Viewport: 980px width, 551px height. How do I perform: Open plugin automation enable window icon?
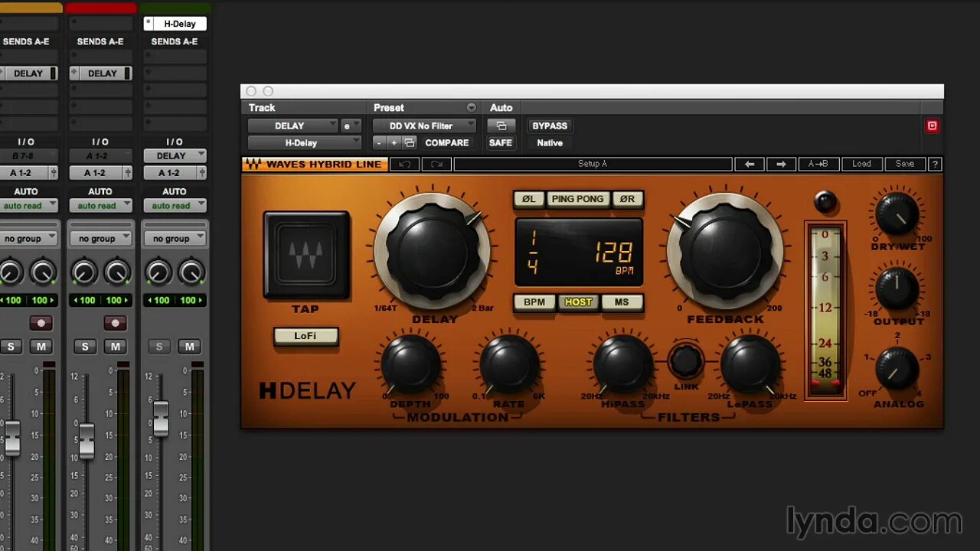pyautogui.click(x=501, y=126)
